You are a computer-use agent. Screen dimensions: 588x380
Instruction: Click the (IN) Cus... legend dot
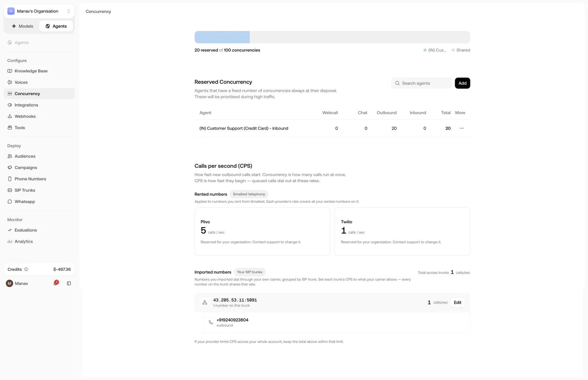[425, 50]
